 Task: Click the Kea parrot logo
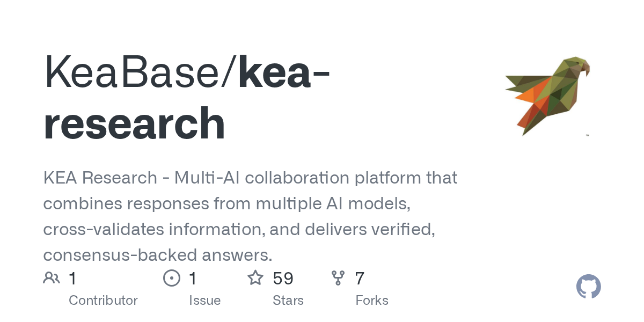[x=547, y=95]
